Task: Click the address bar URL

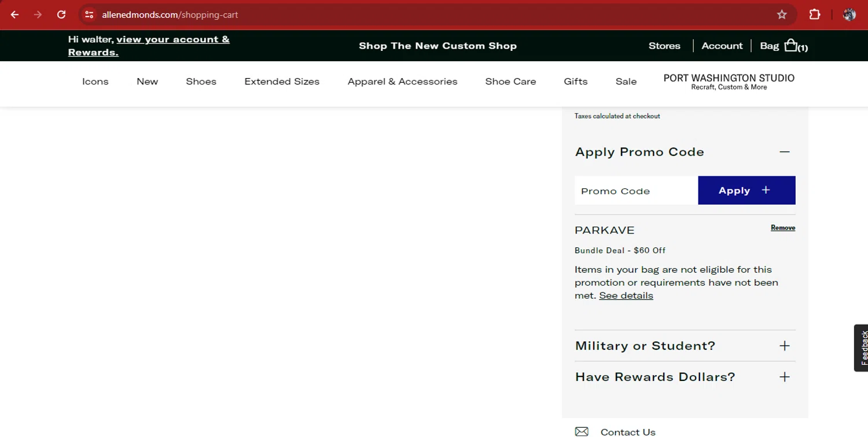Action: pyautogui.click(x=170, y=15)
